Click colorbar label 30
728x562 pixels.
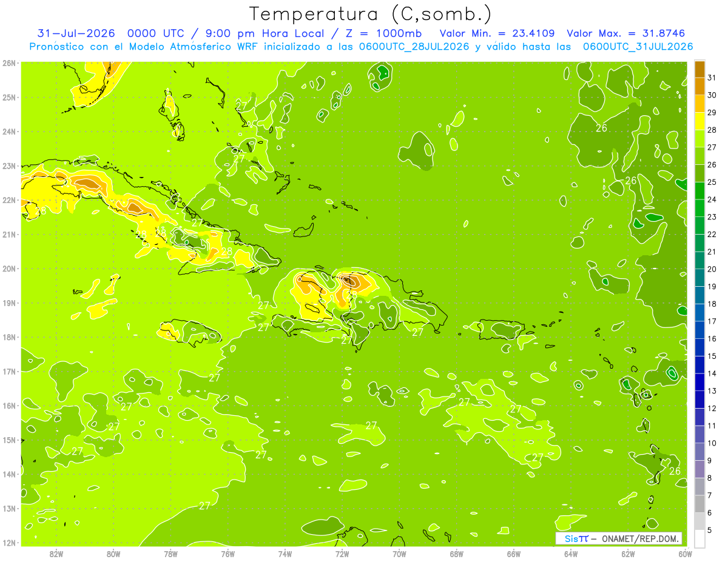(712, 95)
